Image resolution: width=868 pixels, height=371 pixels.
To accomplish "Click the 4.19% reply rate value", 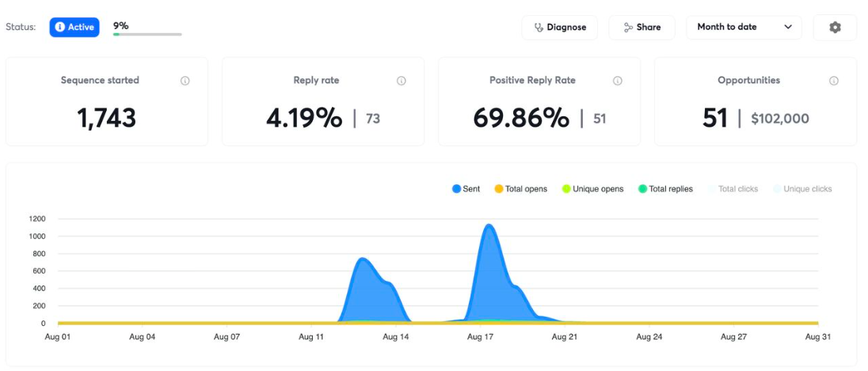I will 304,119.
